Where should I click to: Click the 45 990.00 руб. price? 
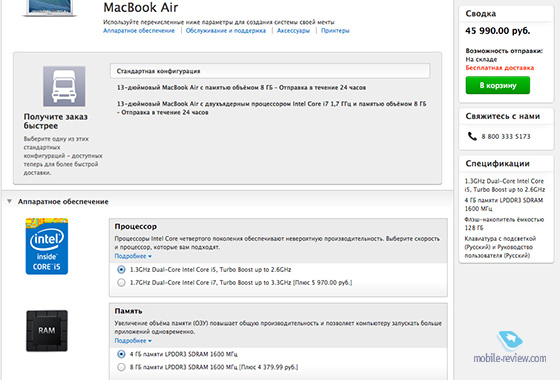coord(498,31)
